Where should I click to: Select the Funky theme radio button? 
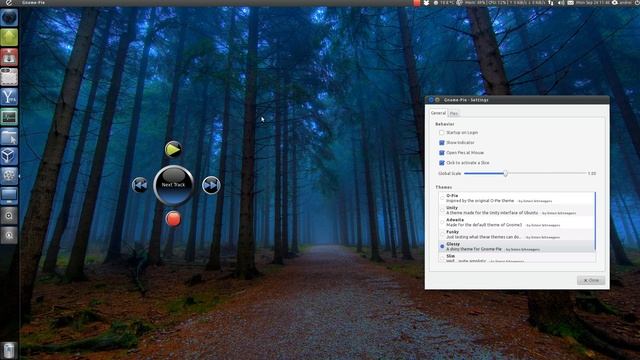[442, 234]
